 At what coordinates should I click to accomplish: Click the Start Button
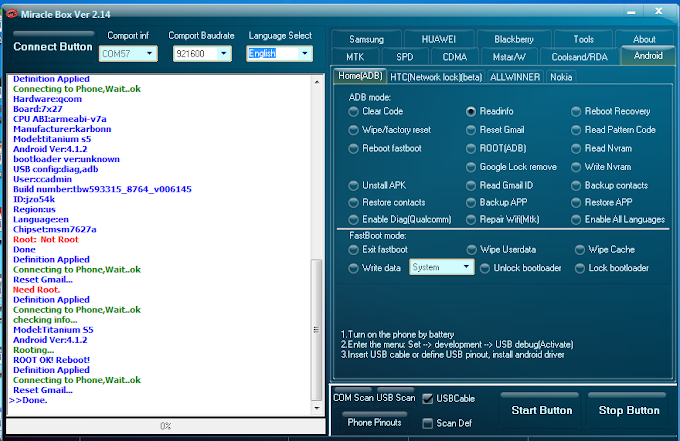point(542,411)
